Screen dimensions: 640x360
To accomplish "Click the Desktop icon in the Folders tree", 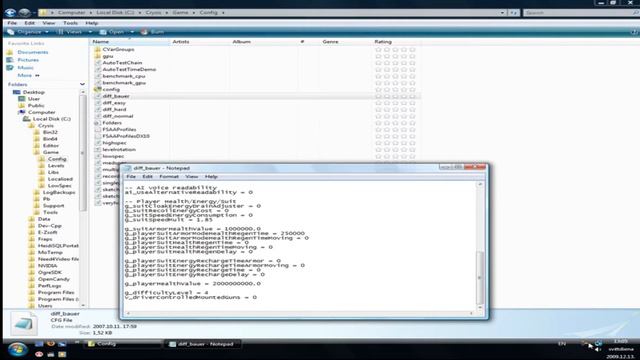I will coord(17,92).
